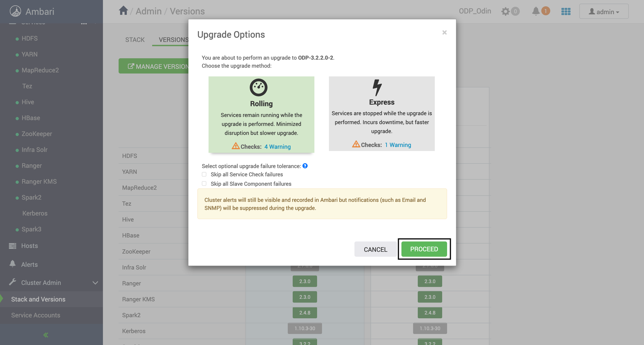Open the views grid icon
Screen dimensions: 644x345
(x=566, y=11)
